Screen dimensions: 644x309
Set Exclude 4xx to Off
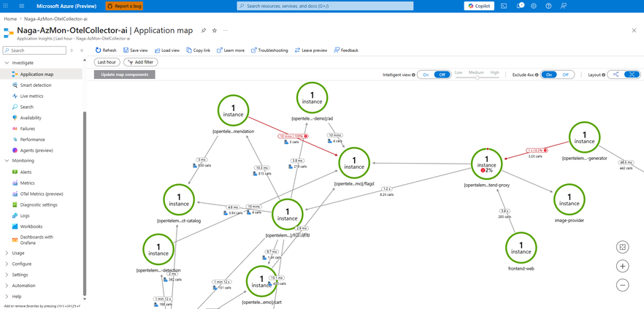coord(565,75)
